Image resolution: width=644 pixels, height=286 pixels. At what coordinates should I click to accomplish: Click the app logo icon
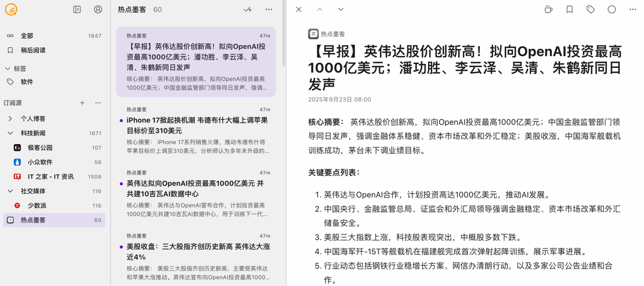pos(11,10)
